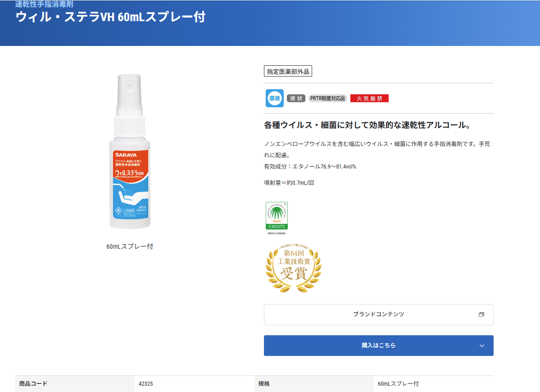Open the ブランドコンテンツ button
The width and height of the screenshot is (540, 392).
[378, 315]
